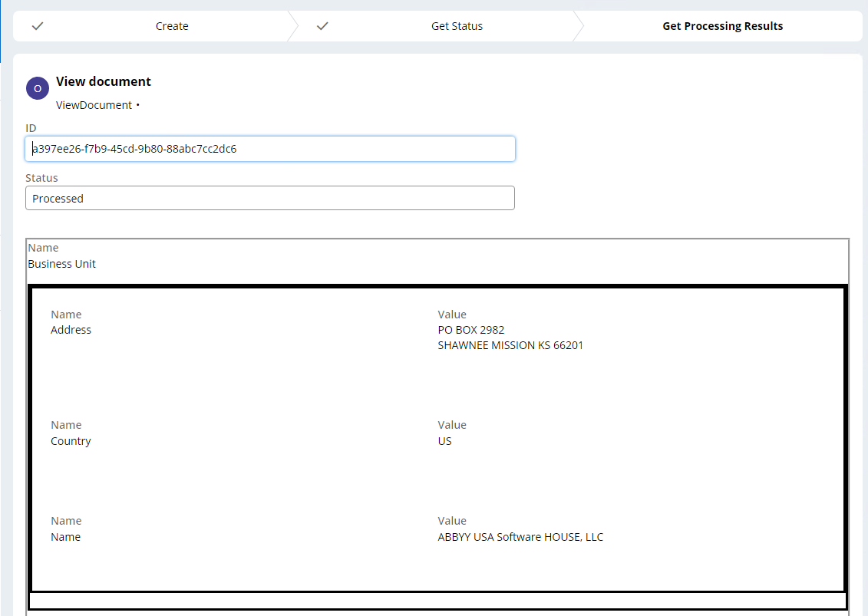The image size is (868, 616).
Task: Select SHAWNEE MISSION KS 66201 text
Action: point(510,345)
